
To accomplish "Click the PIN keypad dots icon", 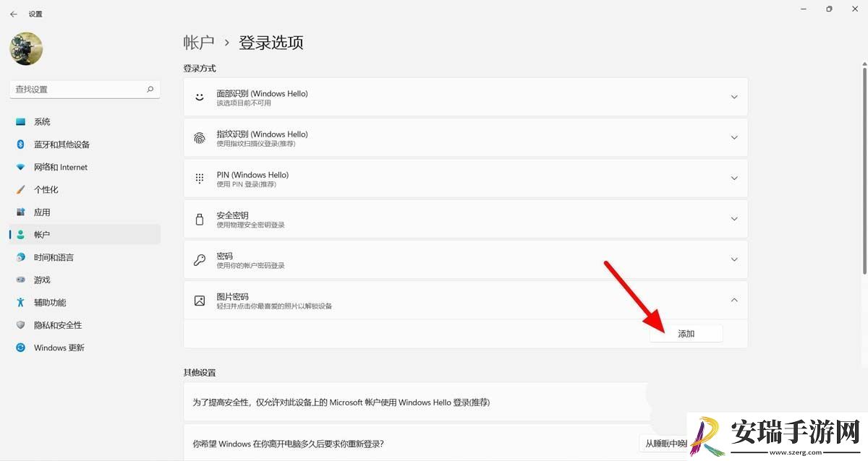I will point(200,178).
